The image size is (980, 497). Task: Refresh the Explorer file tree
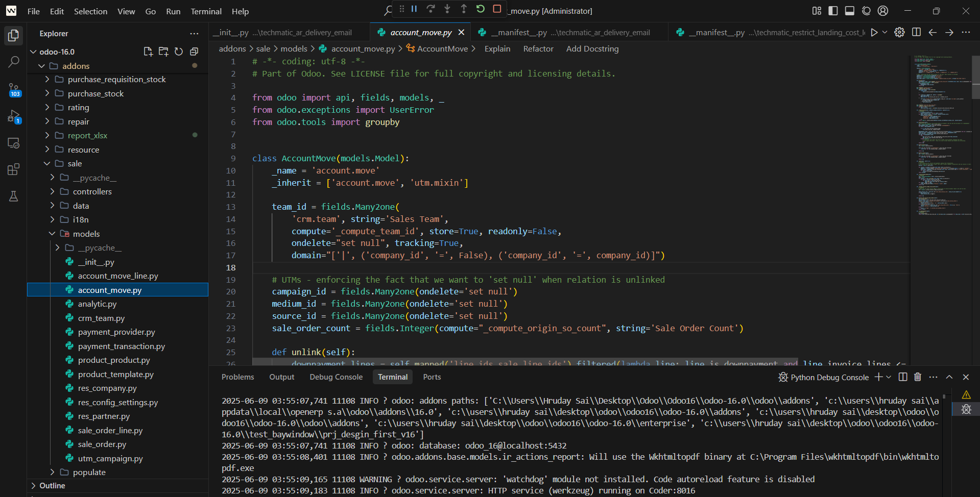[x=179, y=52]
